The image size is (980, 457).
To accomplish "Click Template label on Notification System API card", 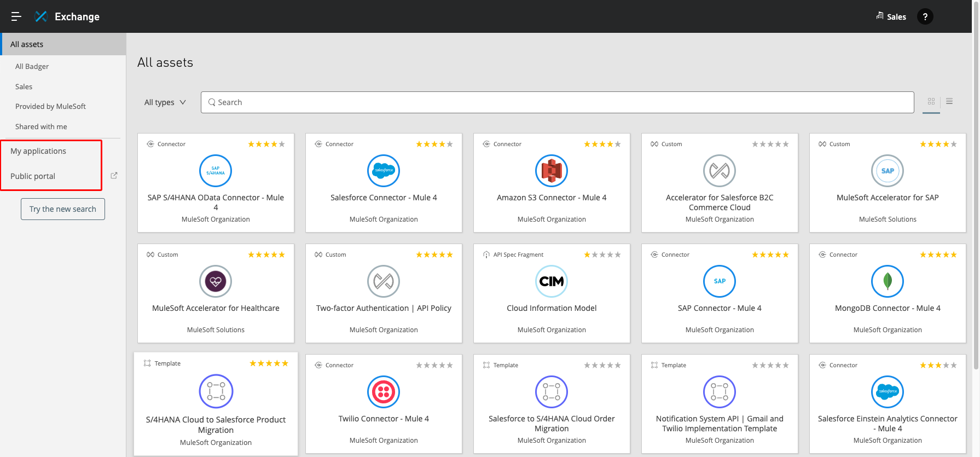I will (673, 366).
